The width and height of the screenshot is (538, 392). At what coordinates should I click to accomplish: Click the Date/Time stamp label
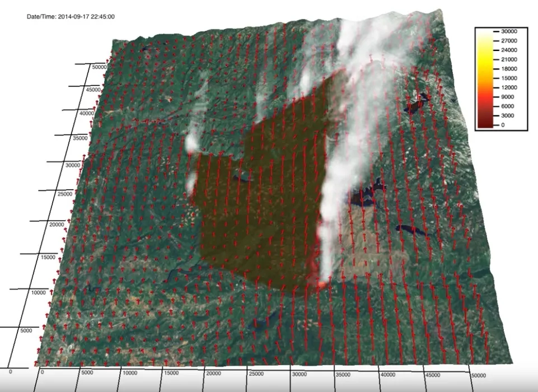(x=71, y=17)
